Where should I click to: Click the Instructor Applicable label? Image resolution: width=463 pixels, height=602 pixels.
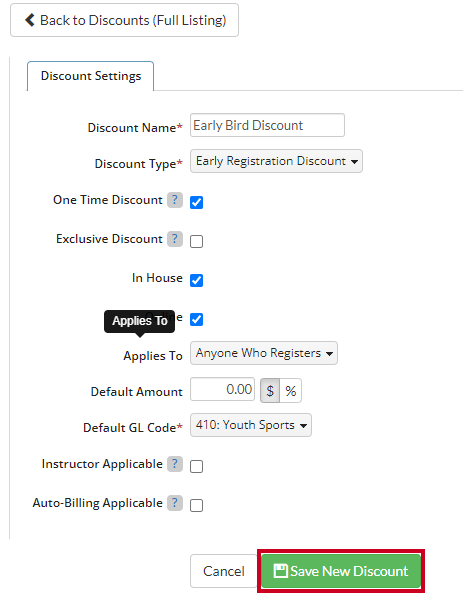click(x=102, y=464)
